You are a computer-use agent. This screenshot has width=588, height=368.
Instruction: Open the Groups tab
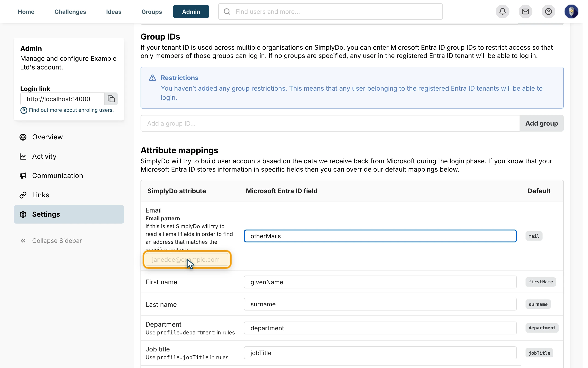[152, 11]
